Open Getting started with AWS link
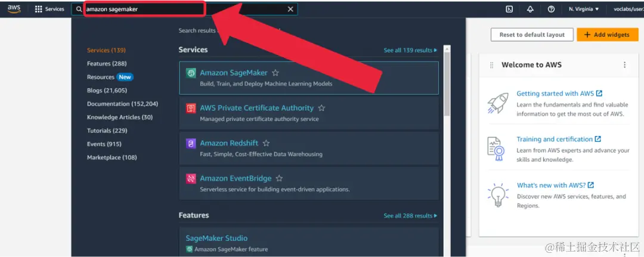The width and height of the screenshot is (644, 257). pyautogui.click(x=559, y=94)
